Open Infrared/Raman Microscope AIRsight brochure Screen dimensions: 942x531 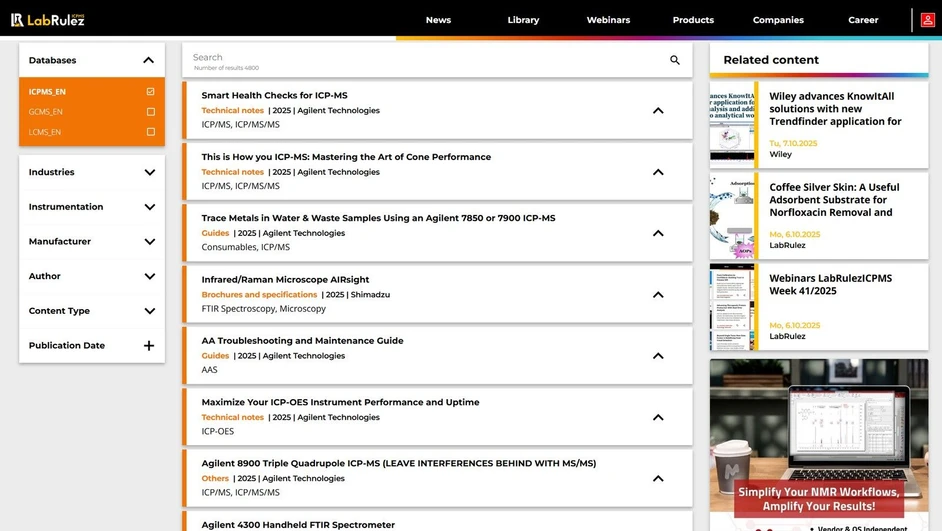coord(285,279)
